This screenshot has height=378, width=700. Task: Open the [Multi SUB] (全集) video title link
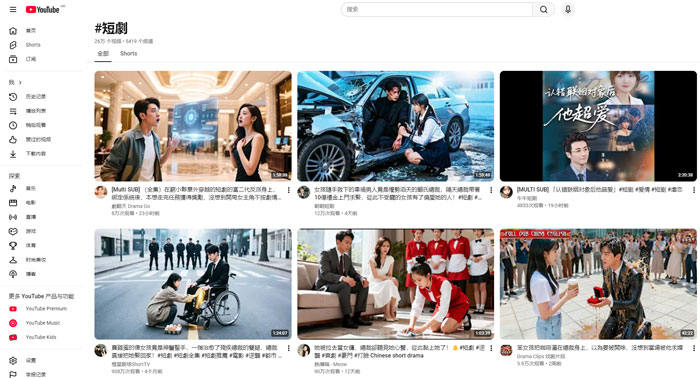196,193
